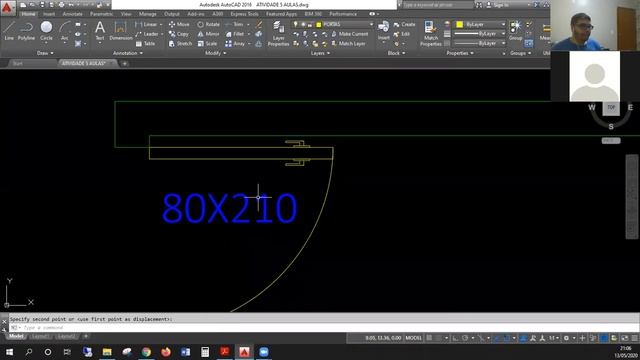640x360 pixels.
Task: Select the Circle tool
Action: 46,31
